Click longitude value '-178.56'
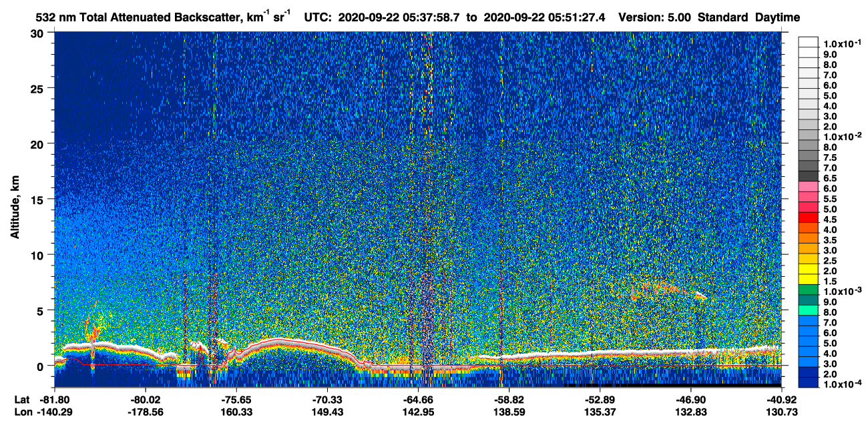 tap(145, 412)
